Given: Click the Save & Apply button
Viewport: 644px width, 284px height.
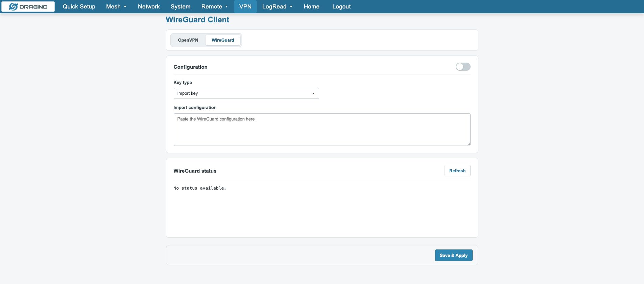Looking at the screenshot, I should [x=454, y=256].
